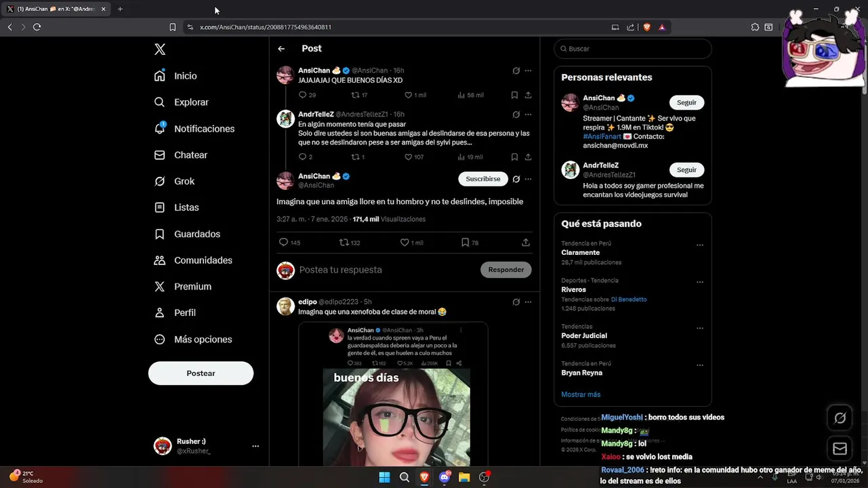Open floating messages envelope button
Image resolution: width=868 pixels, height=488 pixels.
tap(840, 449)
